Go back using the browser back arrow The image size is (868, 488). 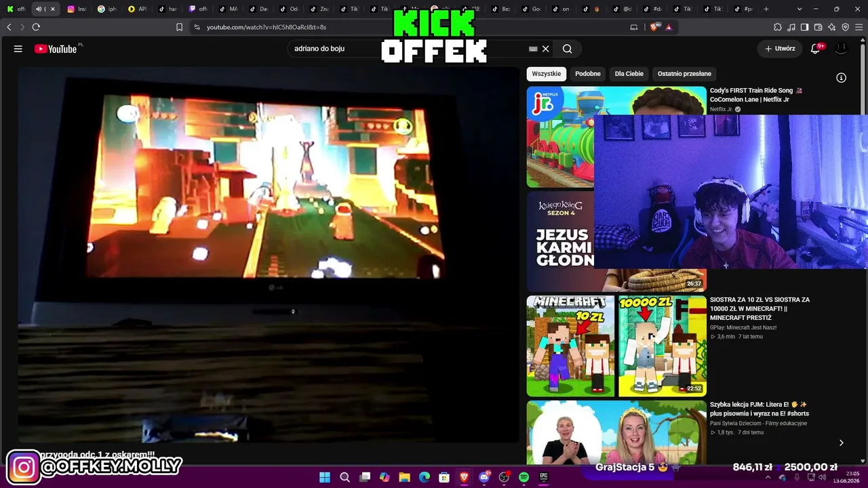click(x=9, y=27)
